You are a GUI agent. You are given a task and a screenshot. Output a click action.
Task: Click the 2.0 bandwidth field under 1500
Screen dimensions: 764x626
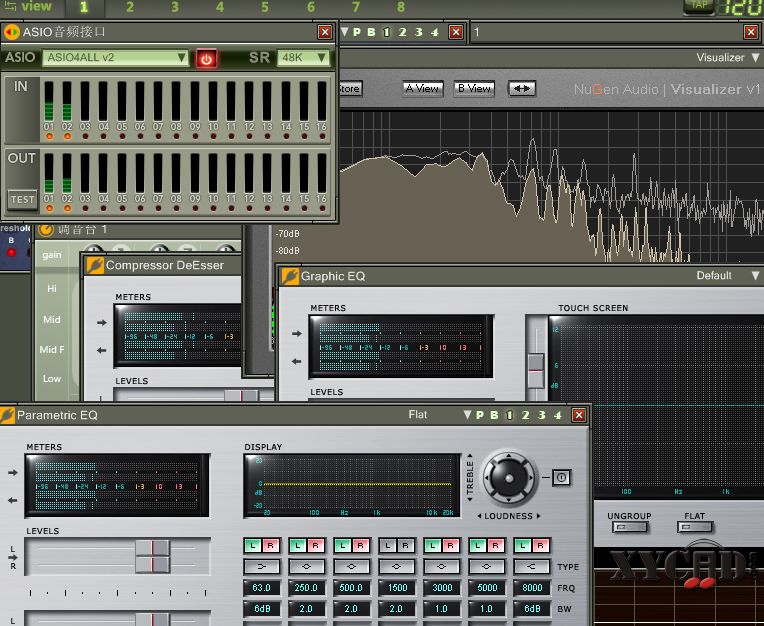click(397, 609)
